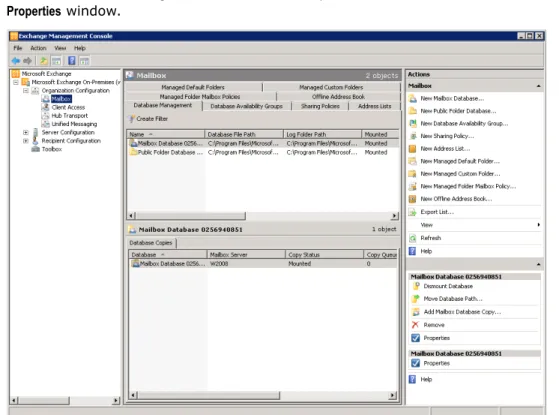Click New Address List icon
Viewport: 559px width, 415px height.
(x=412, y=149)
